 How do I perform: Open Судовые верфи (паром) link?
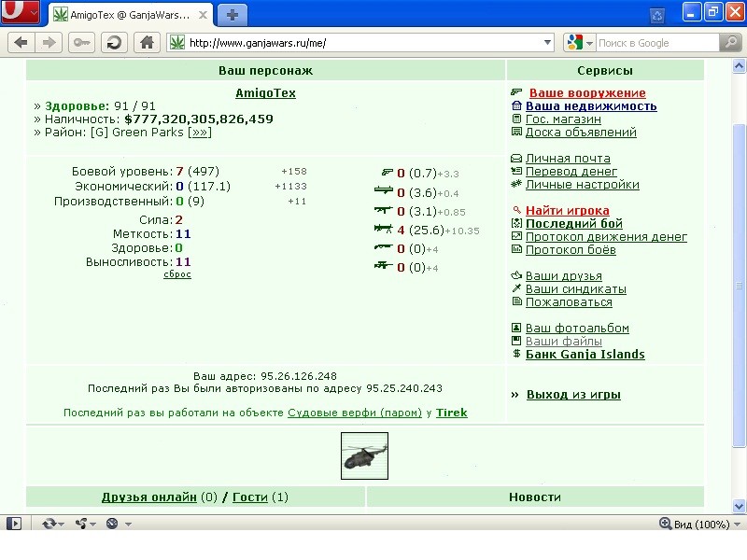[355, 413]
